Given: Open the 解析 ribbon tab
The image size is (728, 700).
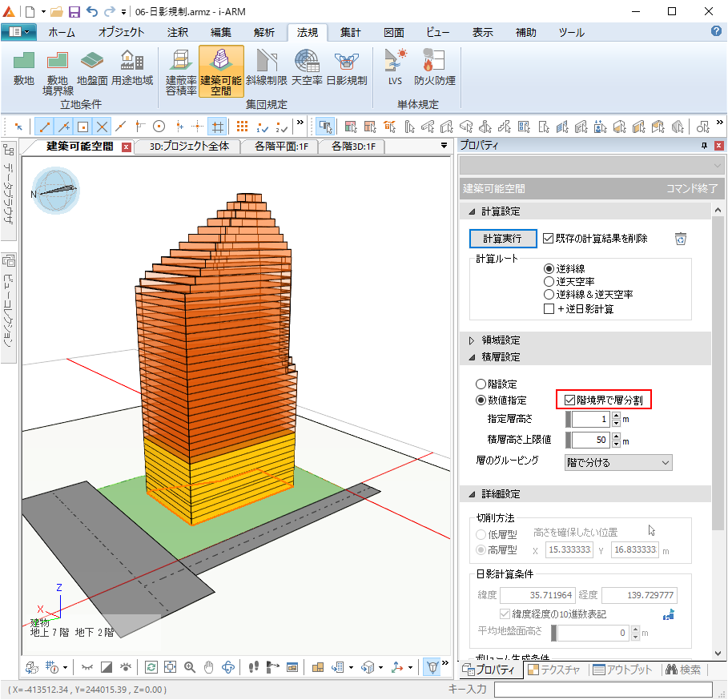Looking at the screenshot, I should tap(263, 32).
